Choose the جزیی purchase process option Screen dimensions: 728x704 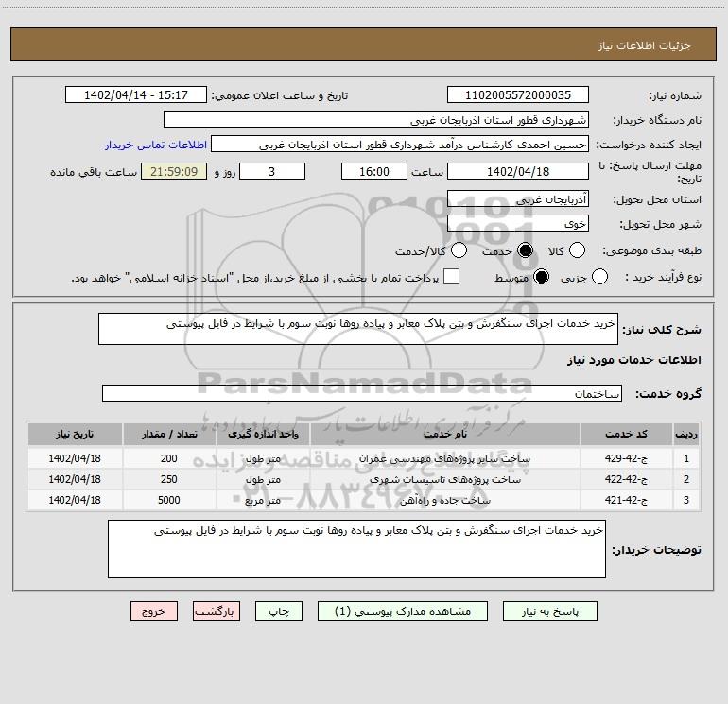click(x=599, y=277)
